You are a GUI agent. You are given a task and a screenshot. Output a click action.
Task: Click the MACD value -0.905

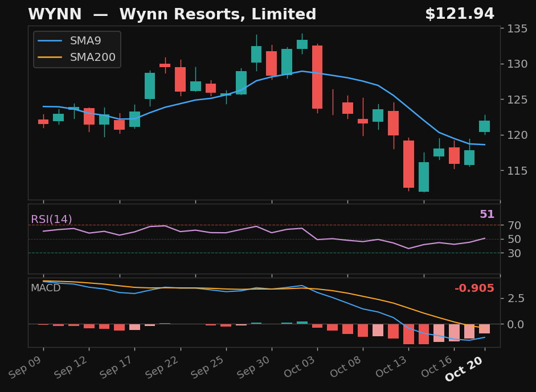point(474,288)
